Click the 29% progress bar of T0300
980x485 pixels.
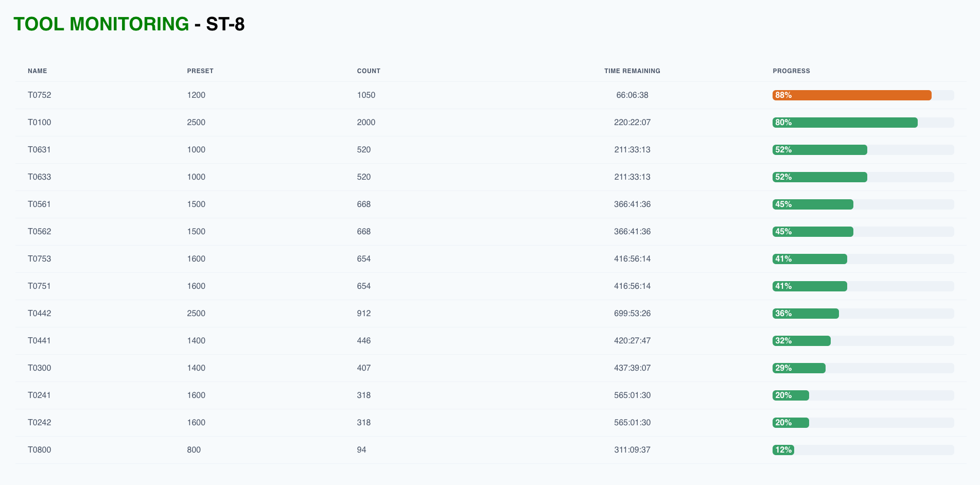tap(798, 368)
